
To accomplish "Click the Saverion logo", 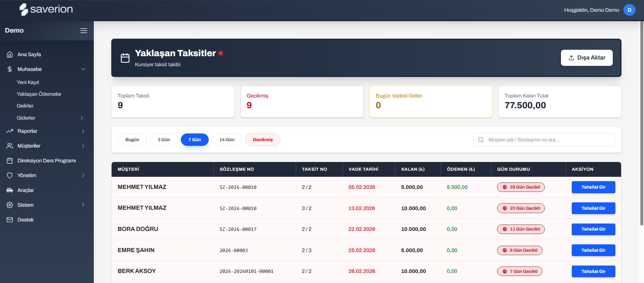I will click(x=46, y=9).
